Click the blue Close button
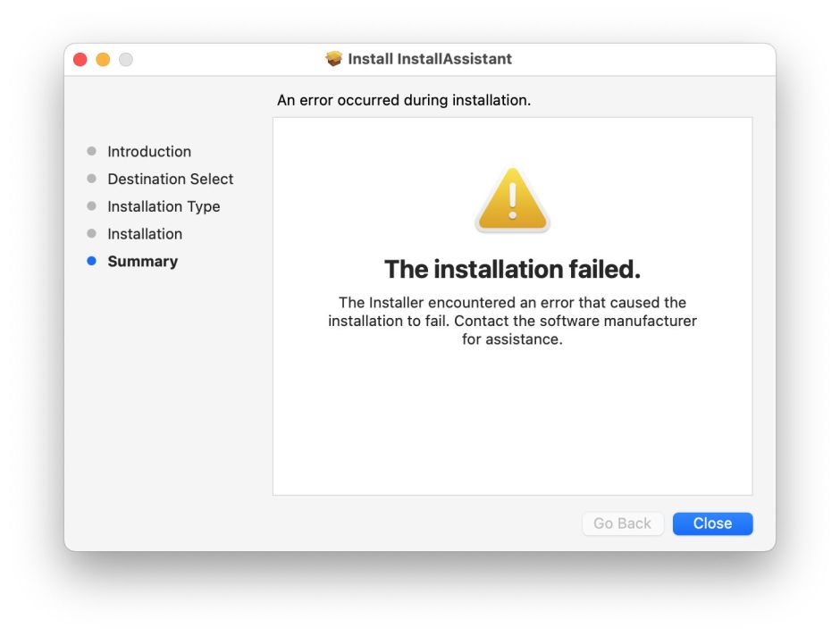The width and height of the screenshot is (840, 636). [x=712, y=523]
